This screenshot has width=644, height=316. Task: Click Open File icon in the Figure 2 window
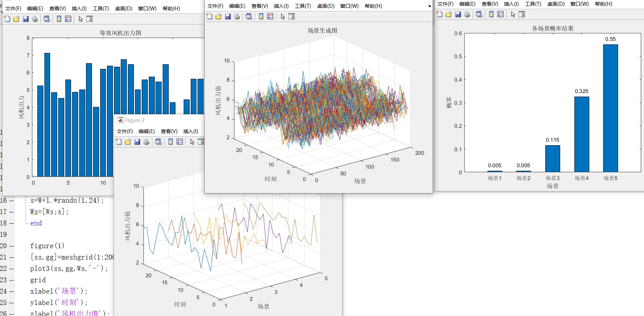[x=128, y=142]
